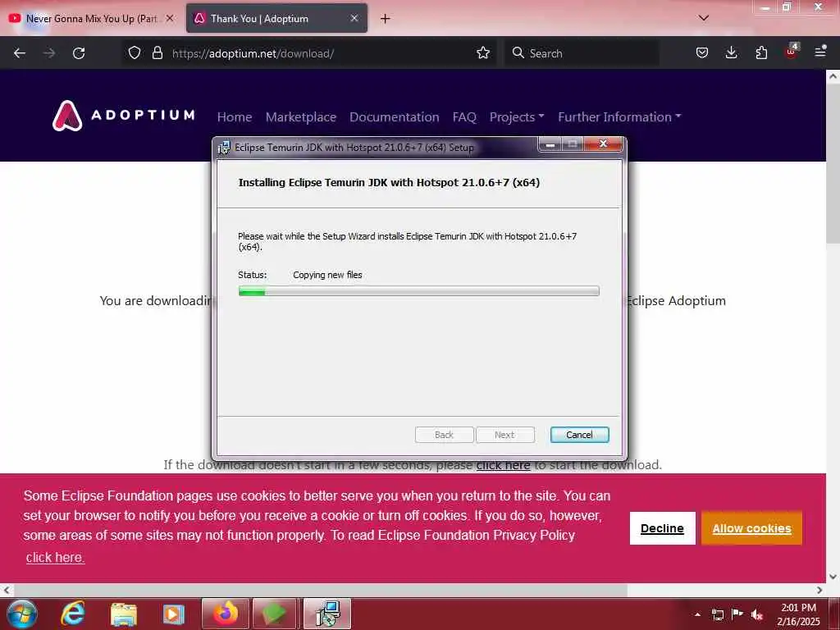The width and height of the screenshot is (840, 630).
Task: Show hidden tray icons arrow
Action: (x=697, y=614)
